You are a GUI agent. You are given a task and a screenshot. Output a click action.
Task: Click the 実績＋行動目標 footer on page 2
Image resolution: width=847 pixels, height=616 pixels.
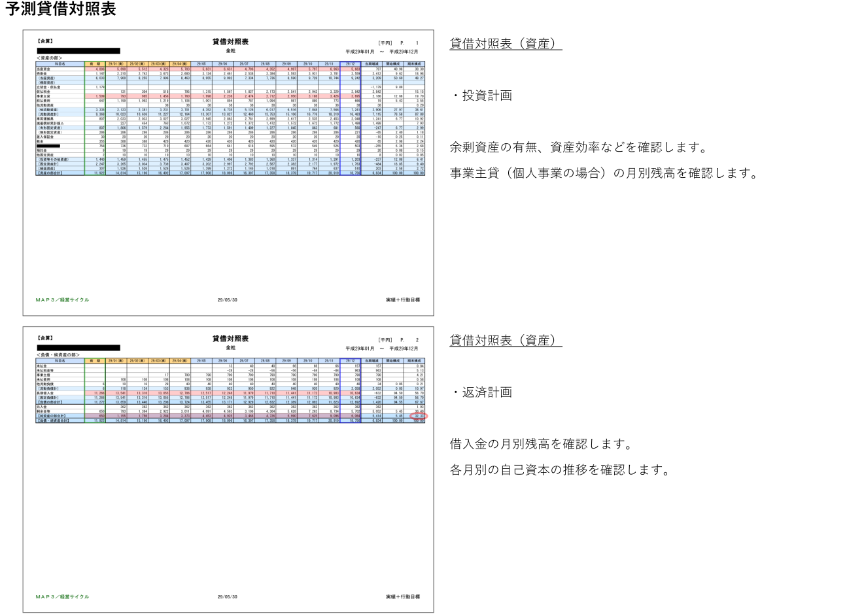click(x=403, y=597)
